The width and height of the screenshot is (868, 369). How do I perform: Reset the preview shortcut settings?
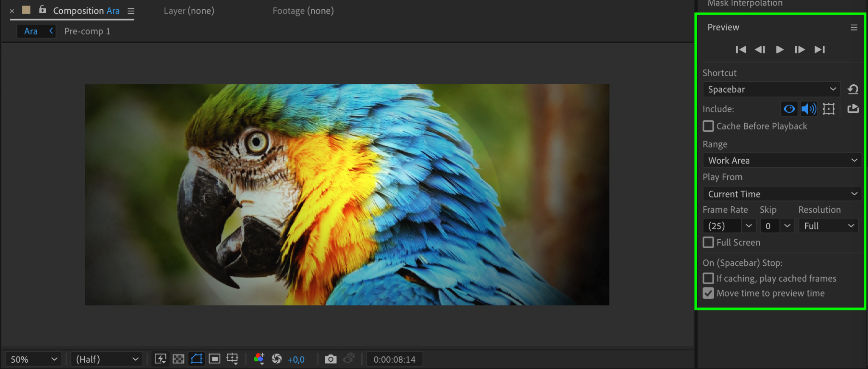point(853,89)
